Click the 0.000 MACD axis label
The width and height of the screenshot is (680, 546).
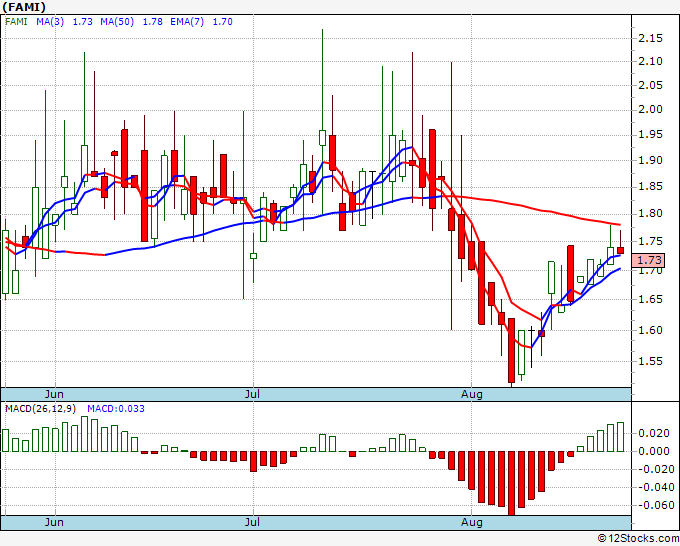[x=654, y=451]
